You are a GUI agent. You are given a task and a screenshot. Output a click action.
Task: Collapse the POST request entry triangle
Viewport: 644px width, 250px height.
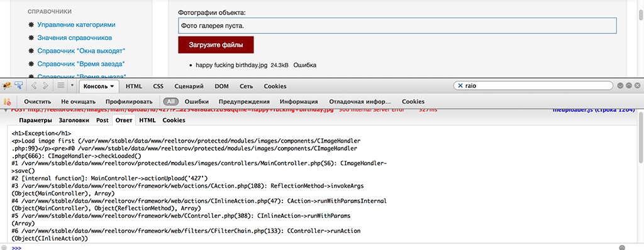(6, 111)
